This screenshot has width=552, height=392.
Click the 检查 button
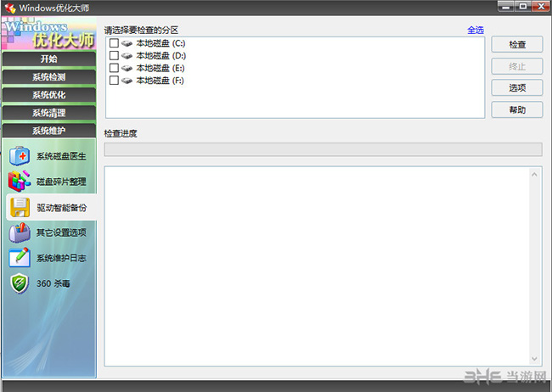[517, 44]
